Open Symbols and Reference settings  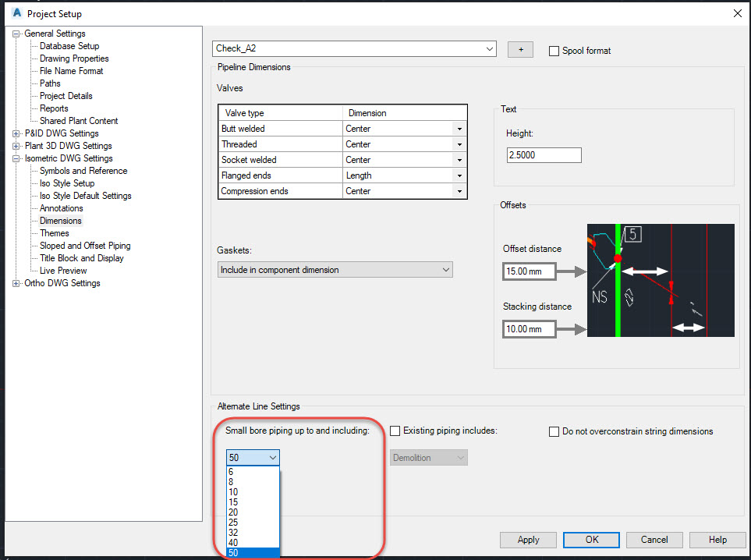(x=83, y=171)
